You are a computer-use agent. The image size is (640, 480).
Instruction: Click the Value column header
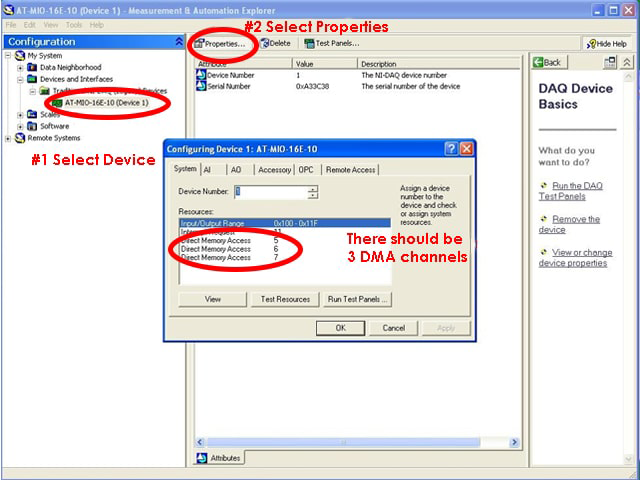pos(325,64)
